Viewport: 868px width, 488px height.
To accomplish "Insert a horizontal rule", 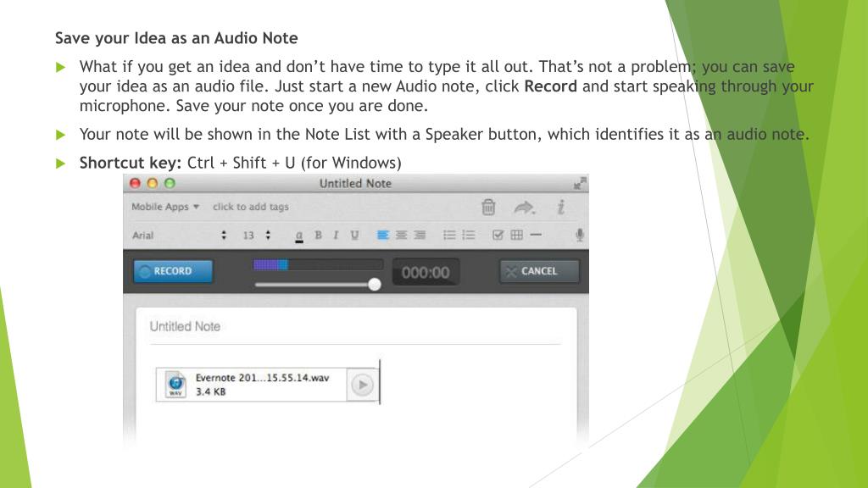I will tap(536, 236).
